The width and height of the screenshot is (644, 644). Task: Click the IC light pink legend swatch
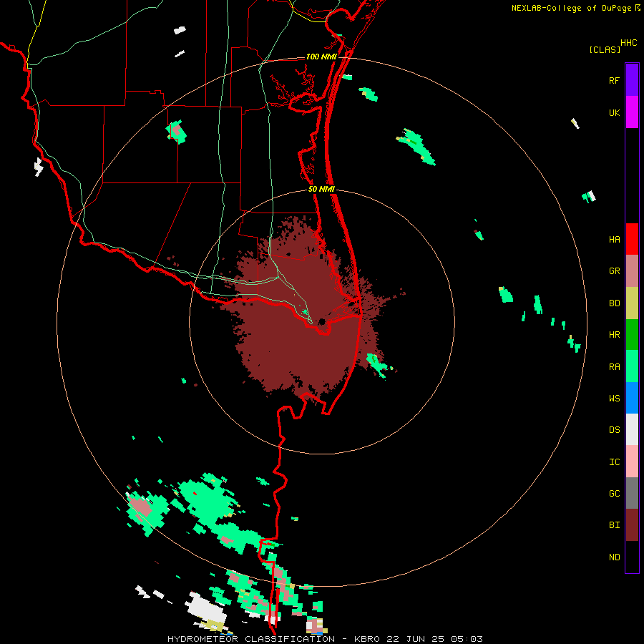(632, 462)
